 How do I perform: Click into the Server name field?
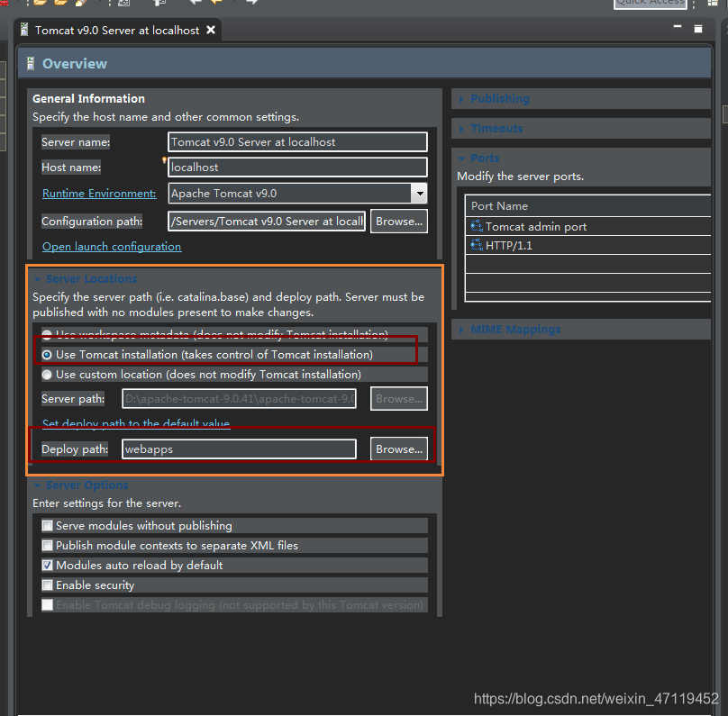[x=297, y=142]
